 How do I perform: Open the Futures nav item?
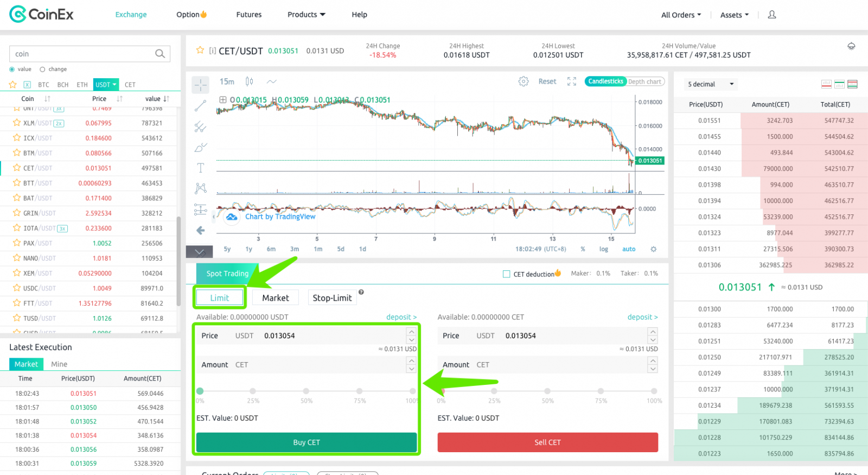pyautogui.click(x=249, y=15)
